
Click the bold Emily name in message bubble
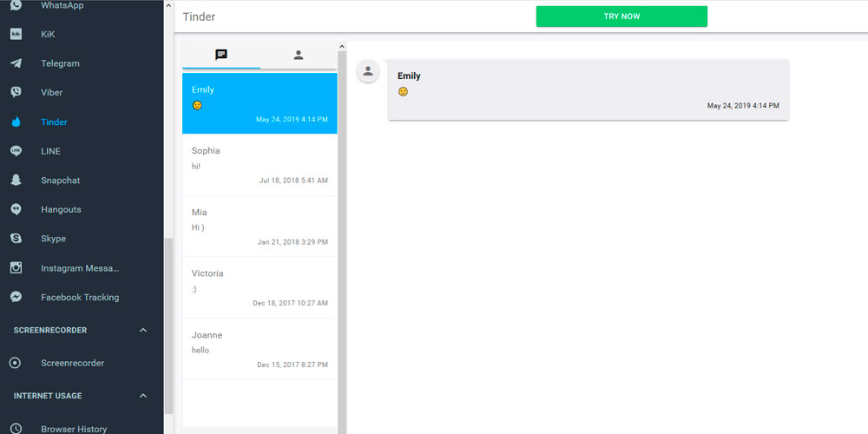coord(409,76)
